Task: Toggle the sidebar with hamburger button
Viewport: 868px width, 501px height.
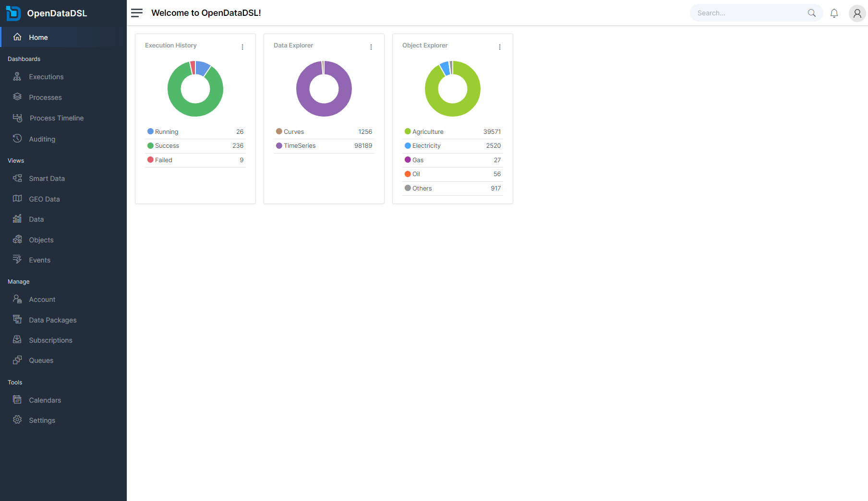Action: (x=137, y=13)
